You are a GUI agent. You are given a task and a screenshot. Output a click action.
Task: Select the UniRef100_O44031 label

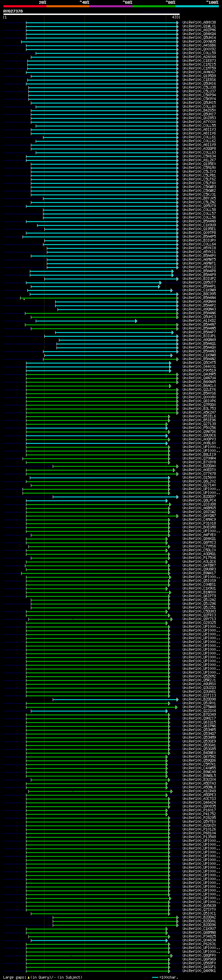pos(199,367)
